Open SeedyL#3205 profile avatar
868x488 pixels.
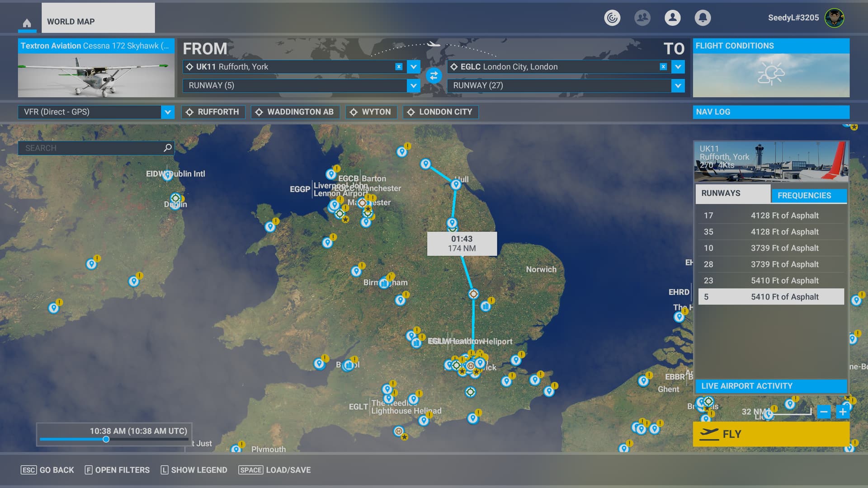[834, 18]
